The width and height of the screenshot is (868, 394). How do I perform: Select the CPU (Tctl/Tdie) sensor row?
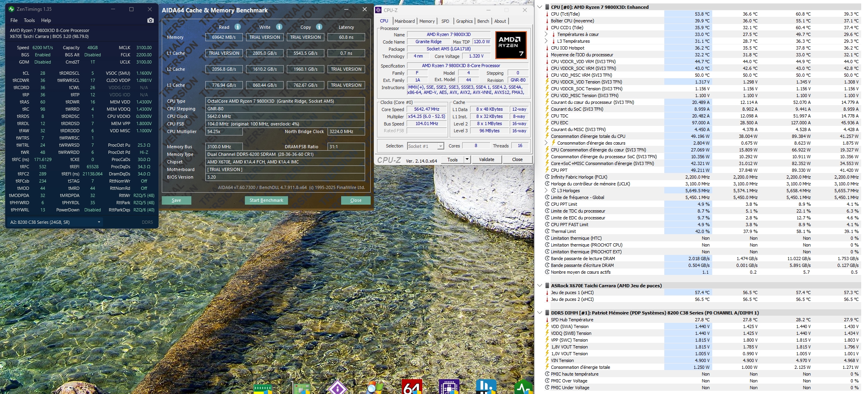tap(565, 14)
